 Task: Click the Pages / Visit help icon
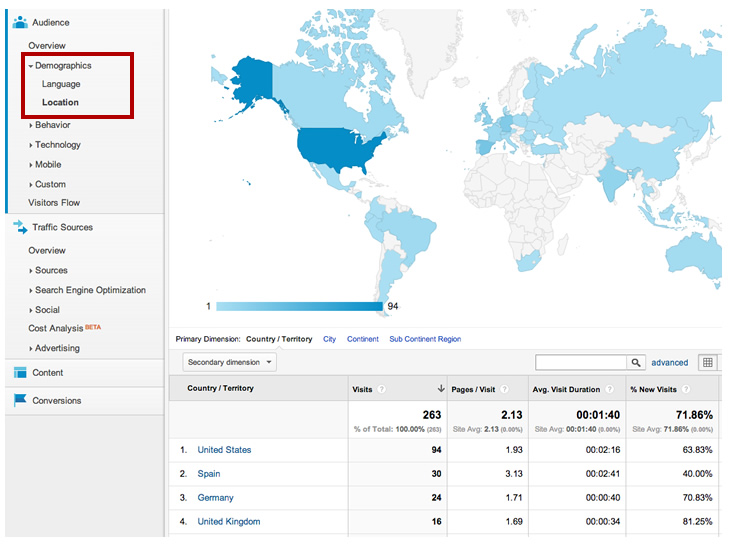pos(504,389)
